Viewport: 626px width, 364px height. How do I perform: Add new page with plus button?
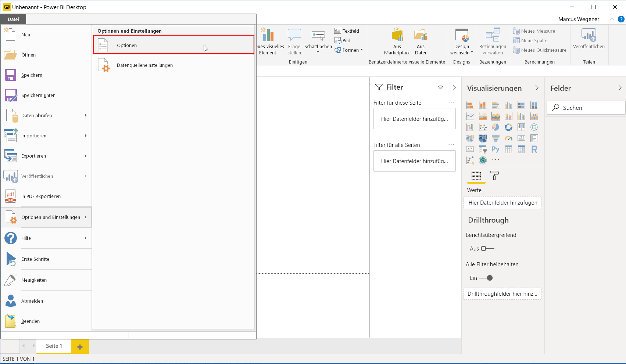pos(80,346)
